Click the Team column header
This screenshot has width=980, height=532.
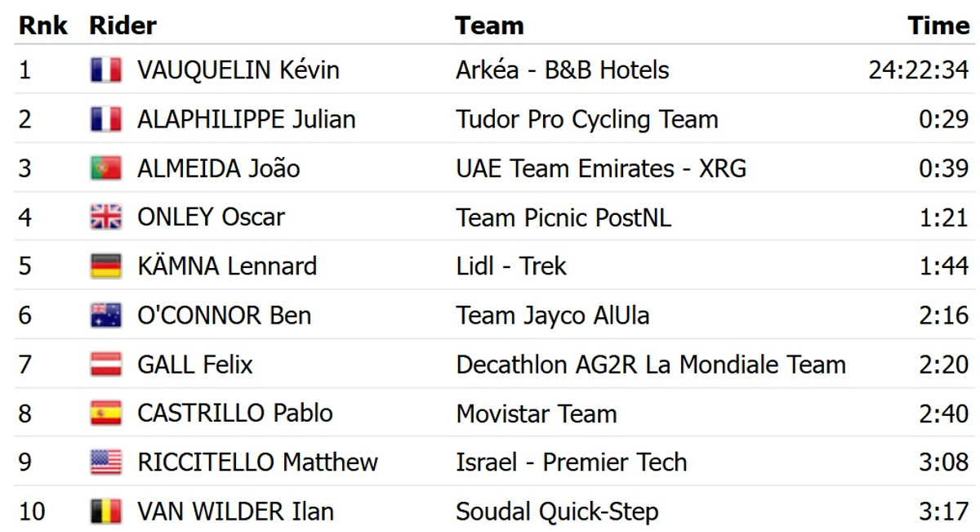pos(489,25)
